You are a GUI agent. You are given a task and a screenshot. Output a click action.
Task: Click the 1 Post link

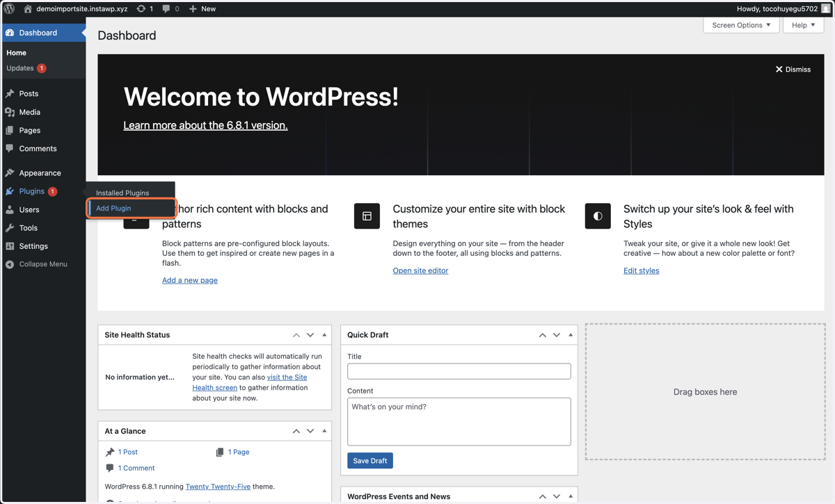click(x=128, y=452)
